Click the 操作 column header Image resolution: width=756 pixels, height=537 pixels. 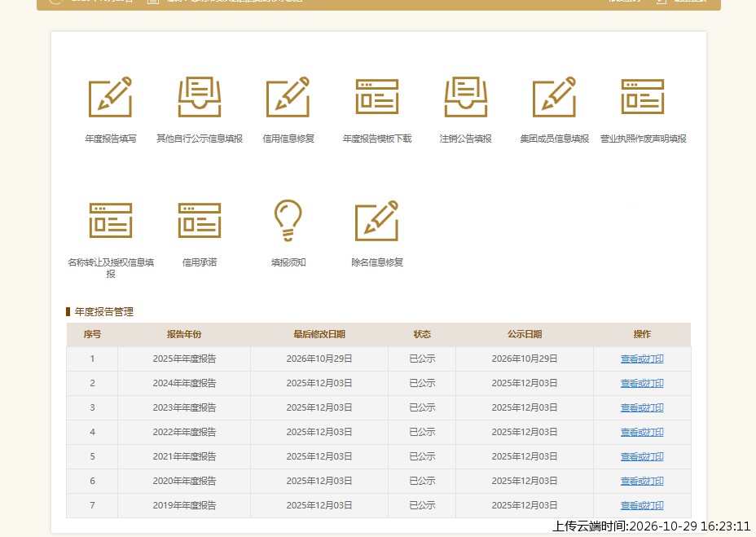tap(642, 334)
